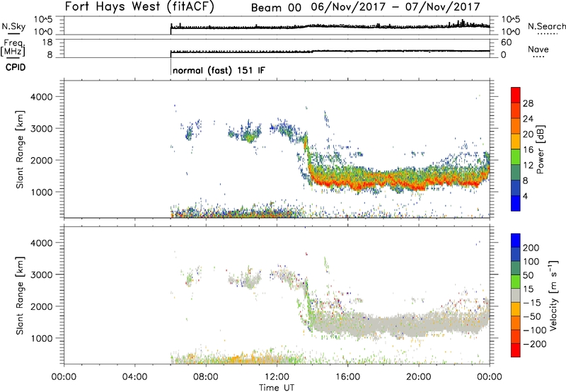Click the 'Fort Hays West (fitACF)' title
This screenshot has height=392, width=566.
point(139,6)
